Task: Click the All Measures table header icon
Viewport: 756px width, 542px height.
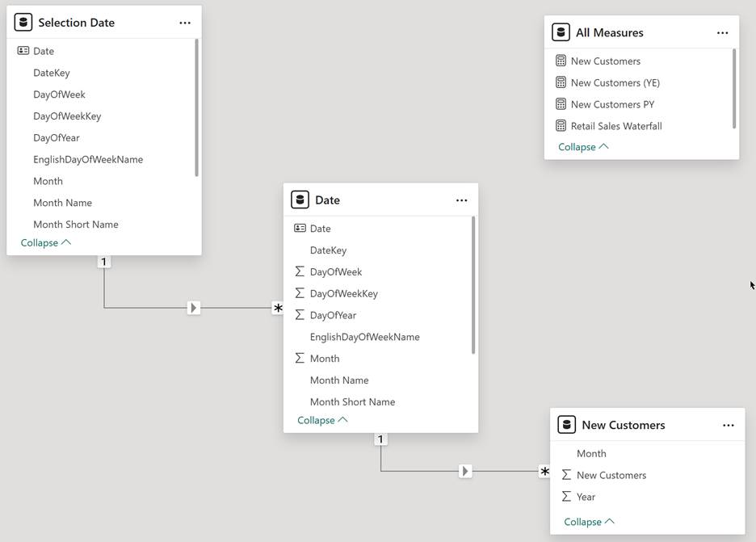Action: (x=561, y=33)
